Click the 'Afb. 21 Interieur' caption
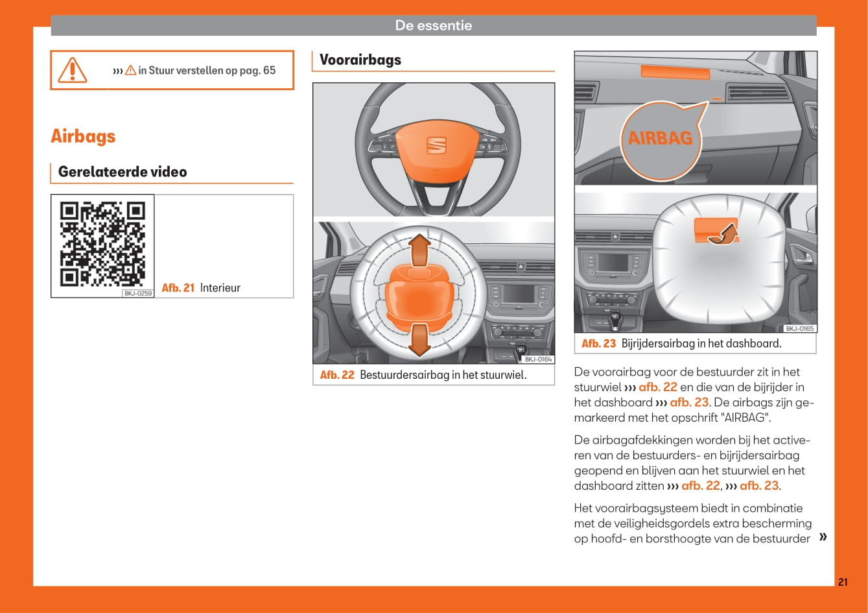The height and width of the screenshot is (613, 868). tap(201, 288)
